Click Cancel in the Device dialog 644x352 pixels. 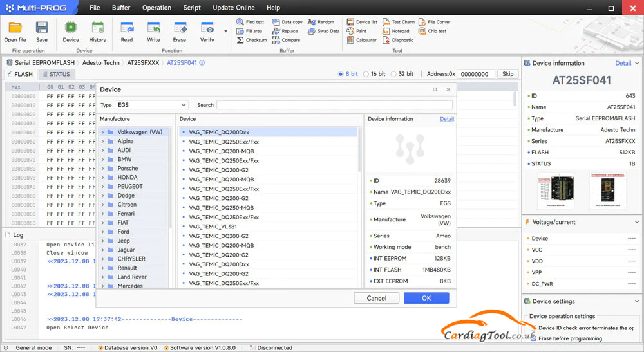(377, 298)
